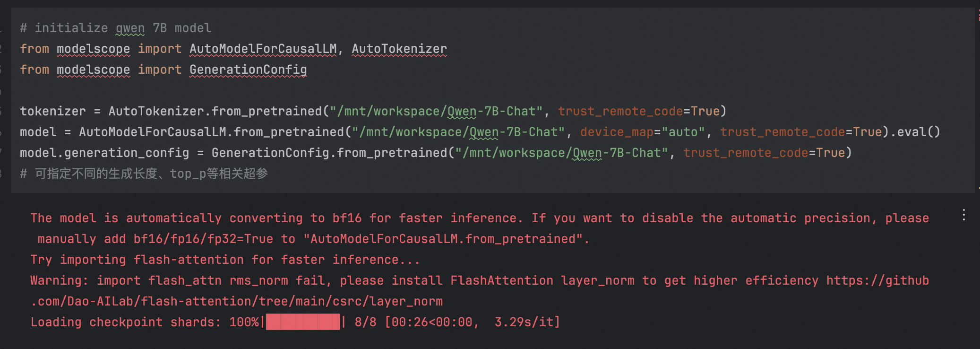Open the cell output options three-dot menu
The height and width of the screenshot is (349, 980).
click(963, 215)
